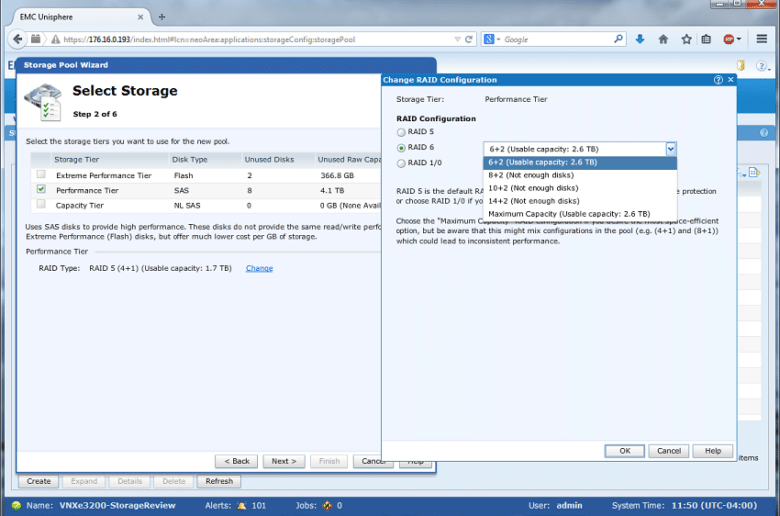Click the 'admin' user name in status bar
Image resolution: width=780 pixels, height=516 pixels.
click(569, 506)
